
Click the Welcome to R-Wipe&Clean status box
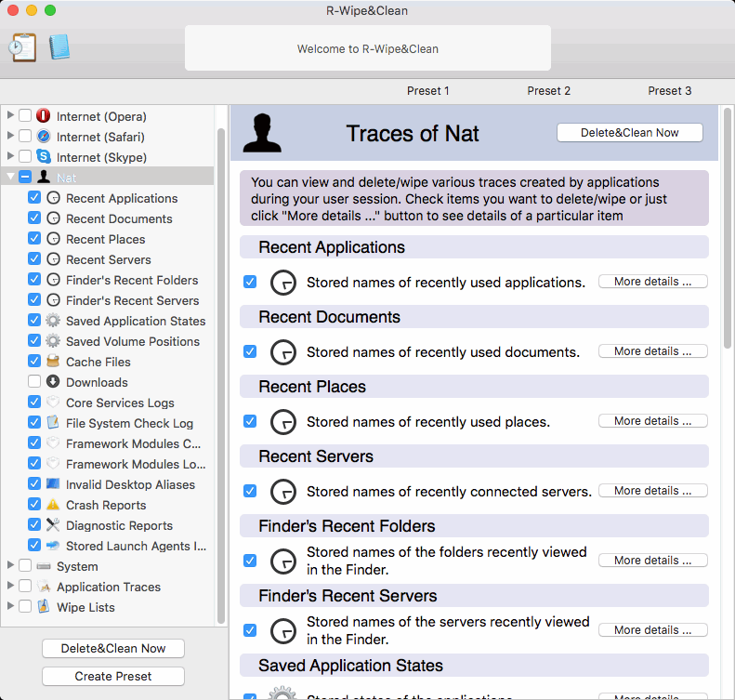[x=368, y=48]
